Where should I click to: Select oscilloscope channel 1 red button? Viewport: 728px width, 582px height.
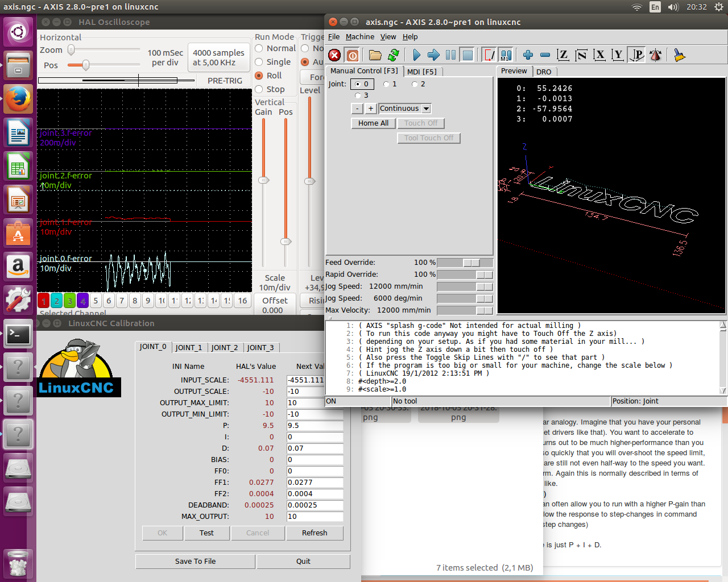pyautogui.click(x=44, y=301)
